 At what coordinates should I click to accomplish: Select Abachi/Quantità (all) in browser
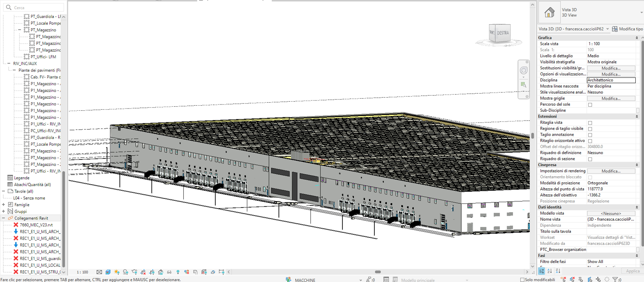pos(33,184)
